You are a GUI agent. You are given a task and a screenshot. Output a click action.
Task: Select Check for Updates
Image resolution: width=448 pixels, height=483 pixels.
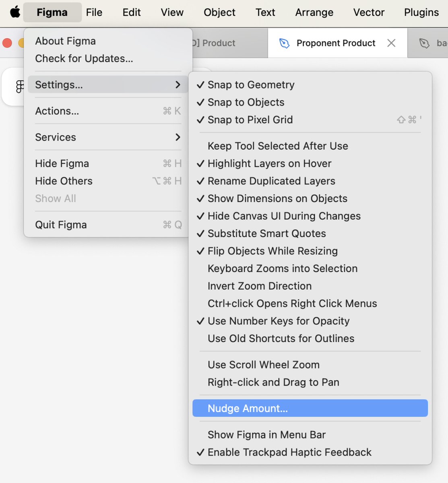click(108, 59)
